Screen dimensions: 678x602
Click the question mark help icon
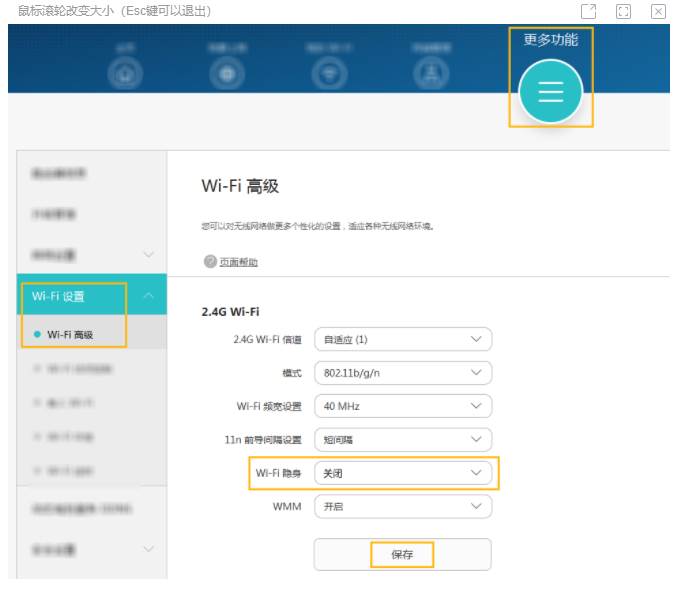point(210,262)
